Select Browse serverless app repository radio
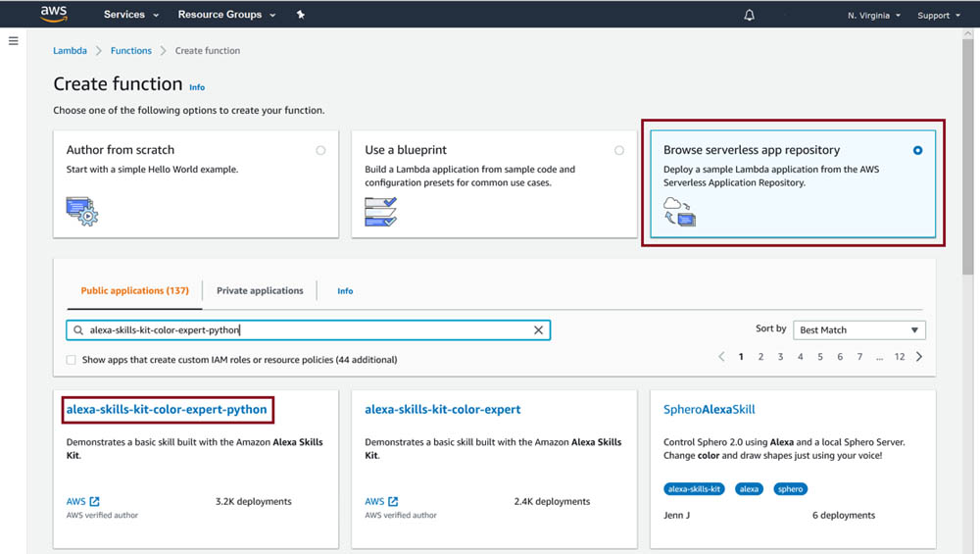This screenshot has width=980, height=554. coord(917,150)
